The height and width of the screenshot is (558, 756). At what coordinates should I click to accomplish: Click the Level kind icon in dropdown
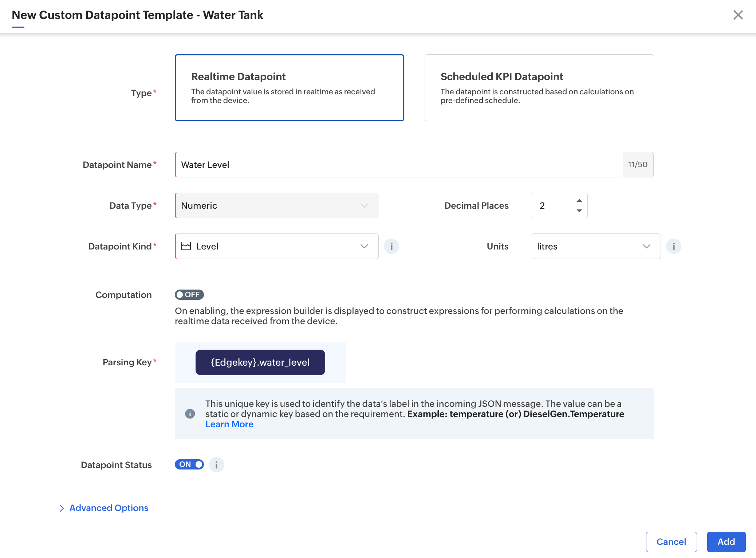click(186, 246)
